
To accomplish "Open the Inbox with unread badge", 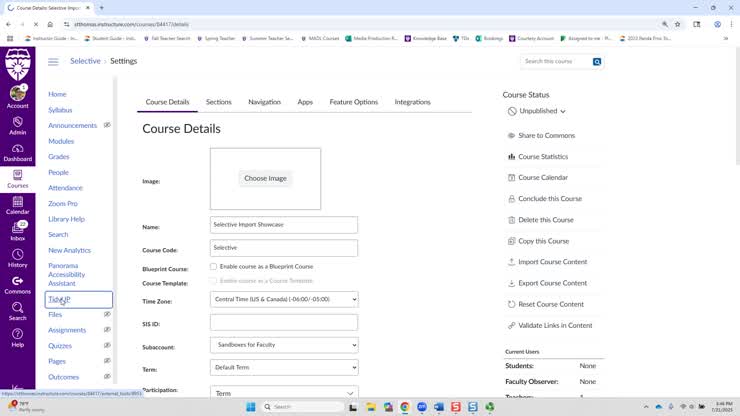I will [17, 231].
